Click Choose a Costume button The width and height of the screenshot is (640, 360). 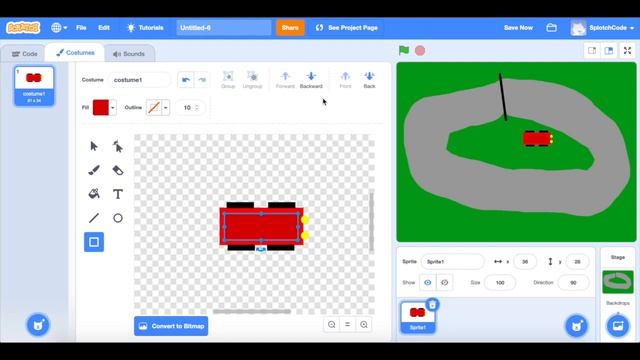(x=38, y=325)
